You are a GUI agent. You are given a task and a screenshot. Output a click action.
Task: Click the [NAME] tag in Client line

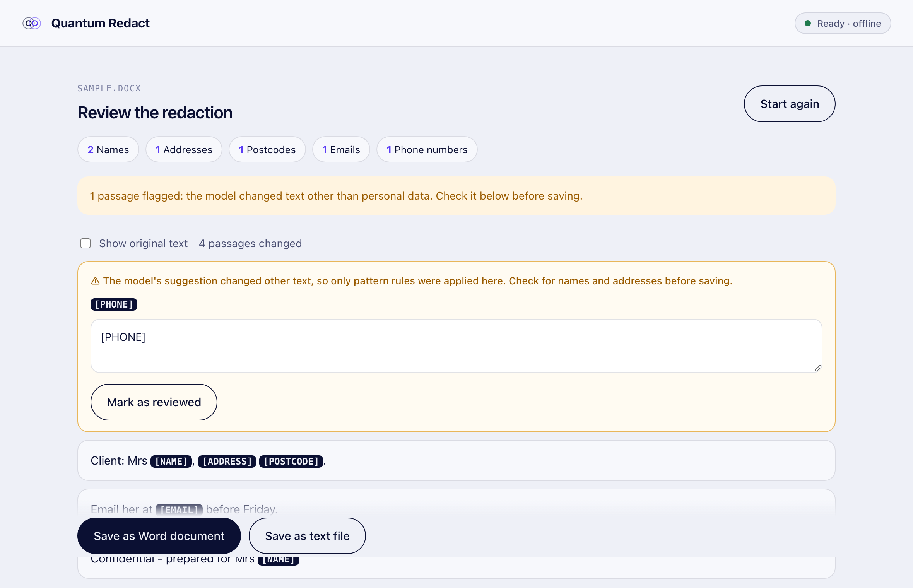[x=171, y=461]
